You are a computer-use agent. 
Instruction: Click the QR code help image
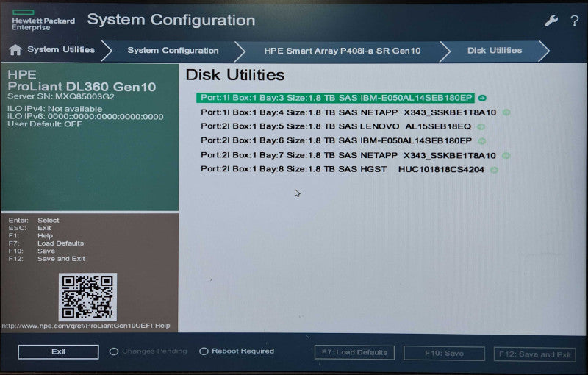point(87,297)
